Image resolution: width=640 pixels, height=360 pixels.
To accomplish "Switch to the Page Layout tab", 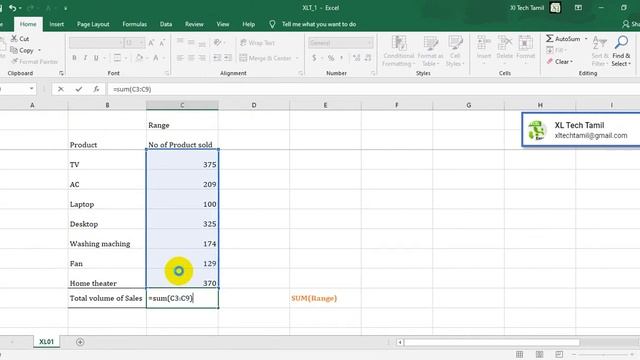I will pos(93,24).
